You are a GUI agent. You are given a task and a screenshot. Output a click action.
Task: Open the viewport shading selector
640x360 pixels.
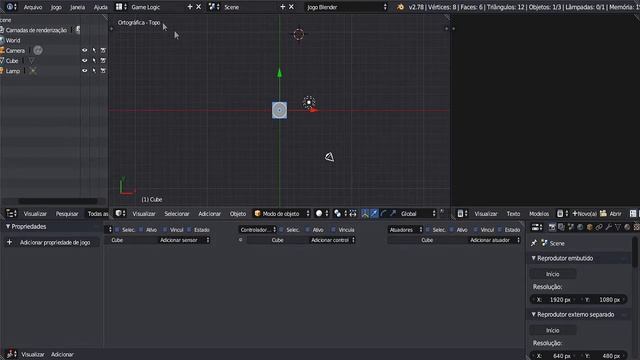322,213
